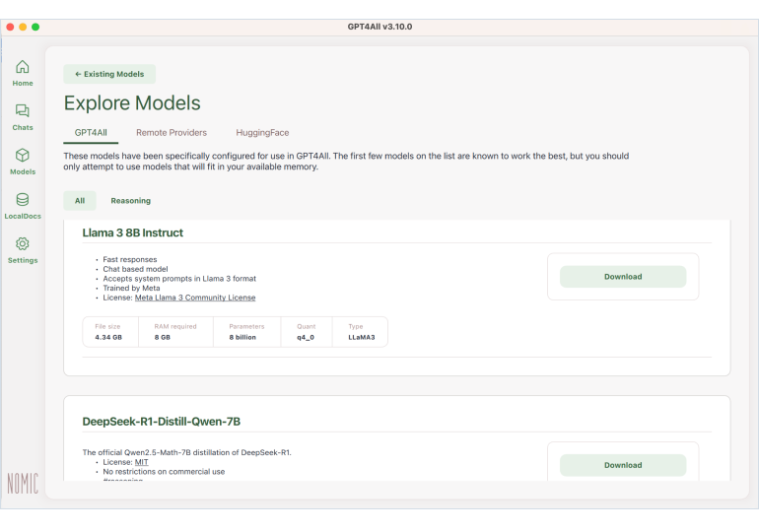The image size is (759, 532).
Task: Select the Reasoning filter
Action: (131, 201)
